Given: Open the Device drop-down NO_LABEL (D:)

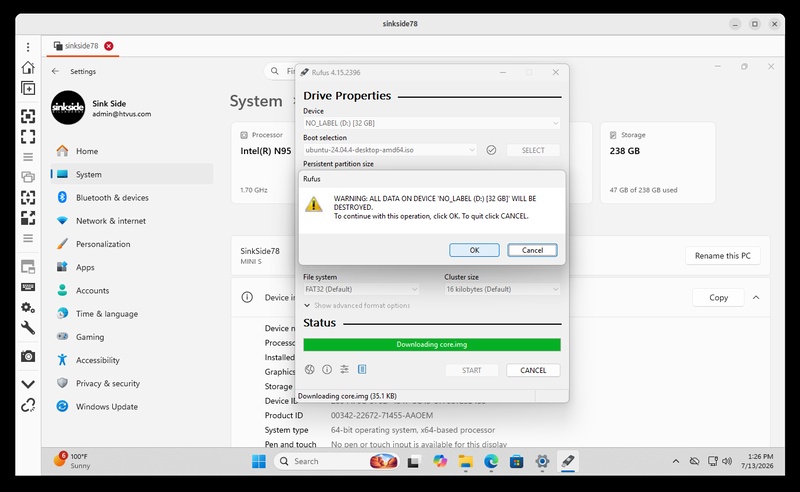Looking at the screenshot, I should pyautogui.click(x=432, y=123).
